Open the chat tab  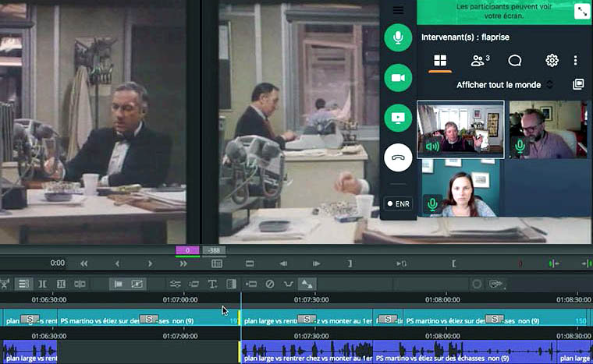515,61
